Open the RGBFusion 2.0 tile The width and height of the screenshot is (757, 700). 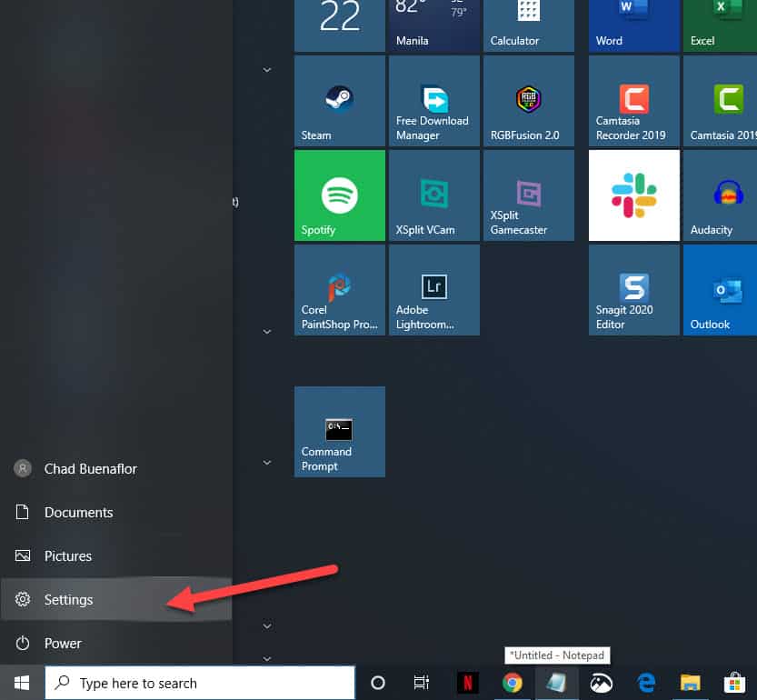point(529,101)
